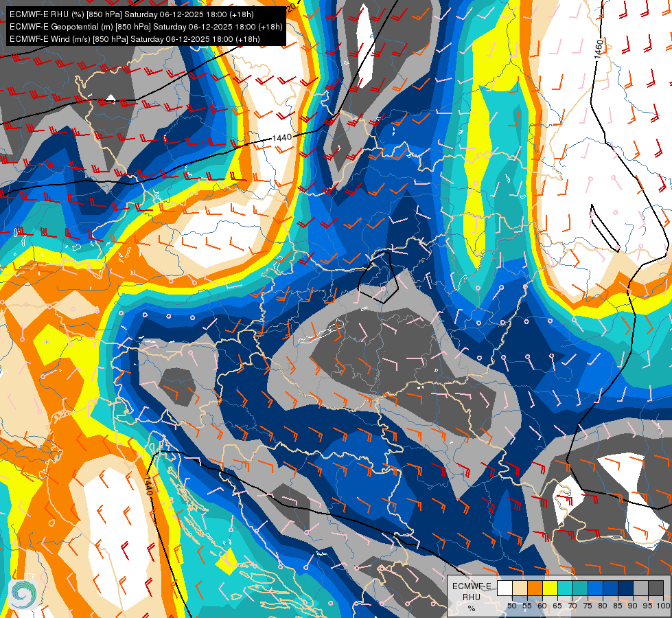Click the horizontal 1440 contour label near top
The image size is (672, 618).
(x=282, y=137)
